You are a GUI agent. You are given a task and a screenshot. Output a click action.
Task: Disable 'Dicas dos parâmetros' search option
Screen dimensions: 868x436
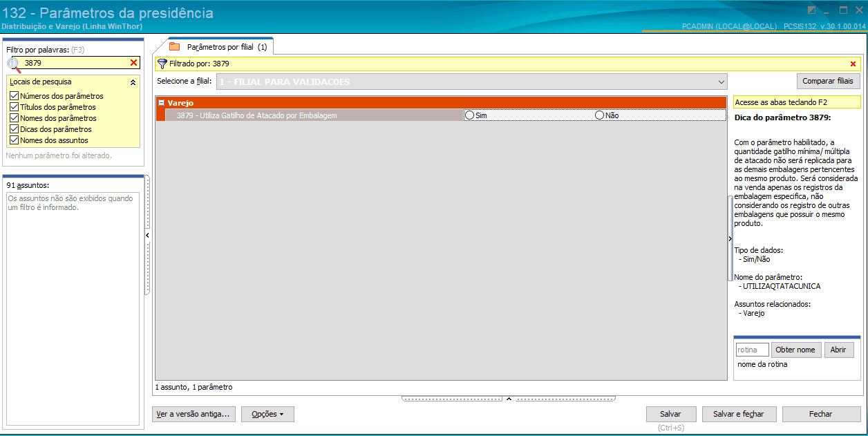tap(15, 129)
